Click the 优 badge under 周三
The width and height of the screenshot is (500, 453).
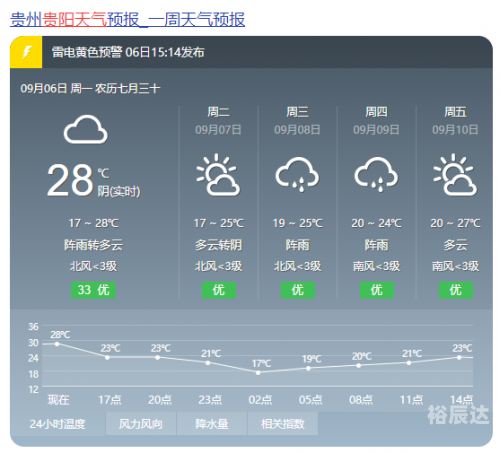pyautogui.click(x=298, y=290)
